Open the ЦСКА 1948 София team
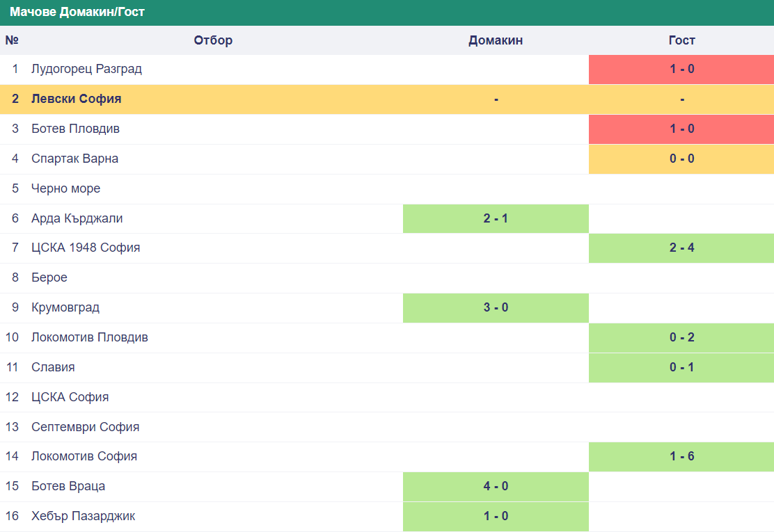 [86, 248]
